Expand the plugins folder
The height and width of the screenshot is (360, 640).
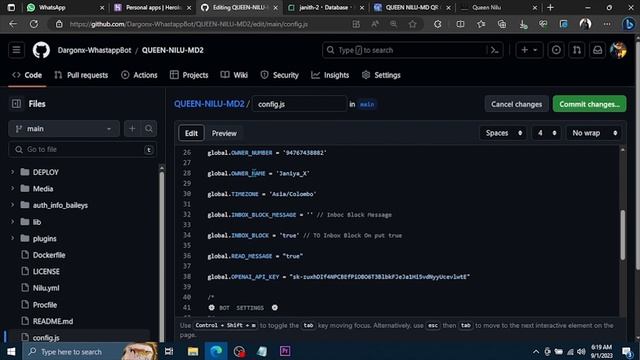[12, 238]
